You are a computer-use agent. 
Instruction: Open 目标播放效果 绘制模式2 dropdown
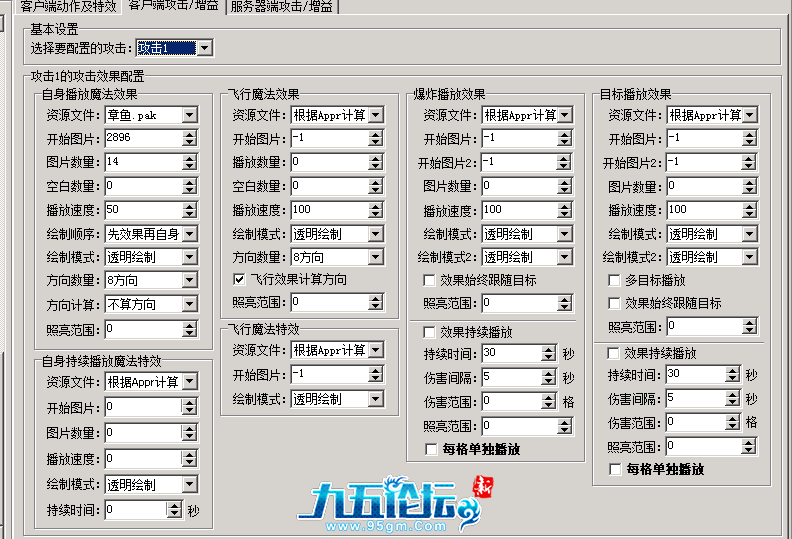coord(750,257)
